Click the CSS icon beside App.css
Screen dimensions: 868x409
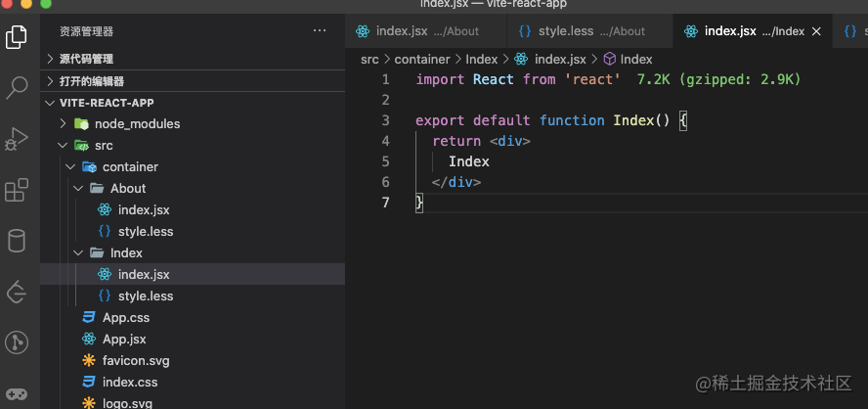[89, 318]
